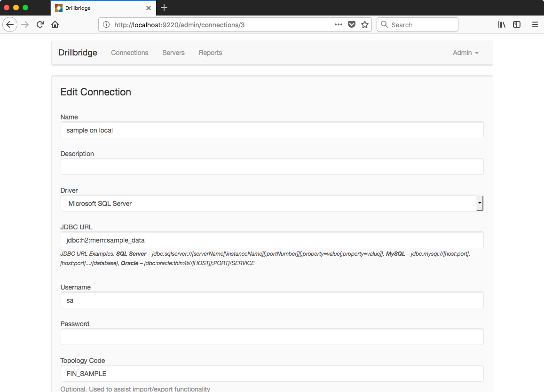Open the browser home page icon
Screen dimensions: 544x392
(55, 24)
